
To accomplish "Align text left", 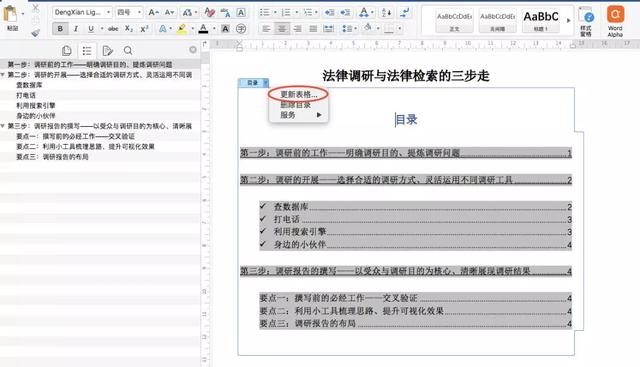I will coord(266,29).
